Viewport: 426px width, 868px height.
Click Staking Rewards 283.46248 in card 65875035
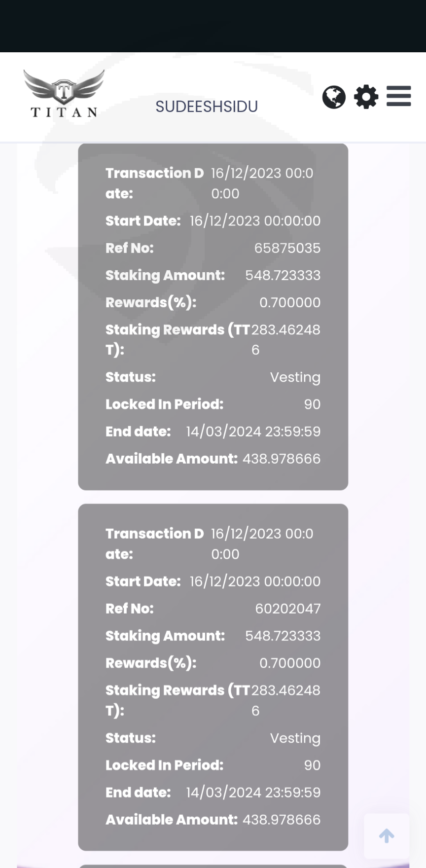tap(285, 330)
